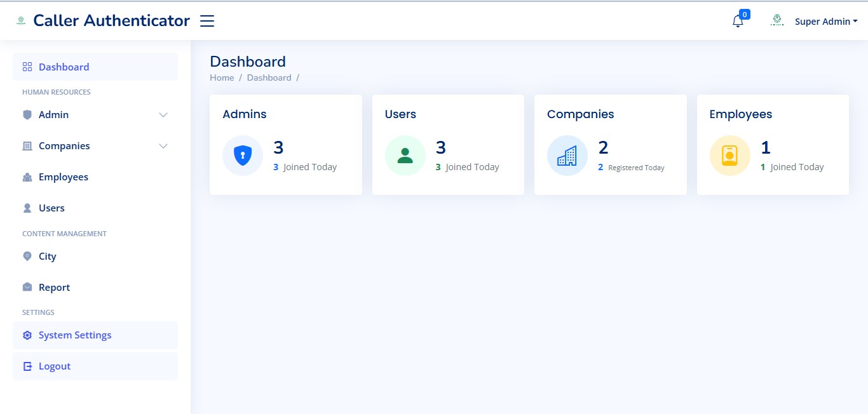Click the Logout arrow icon
Image resolution: width=868 pixels, height=414 pixels.
27,366
